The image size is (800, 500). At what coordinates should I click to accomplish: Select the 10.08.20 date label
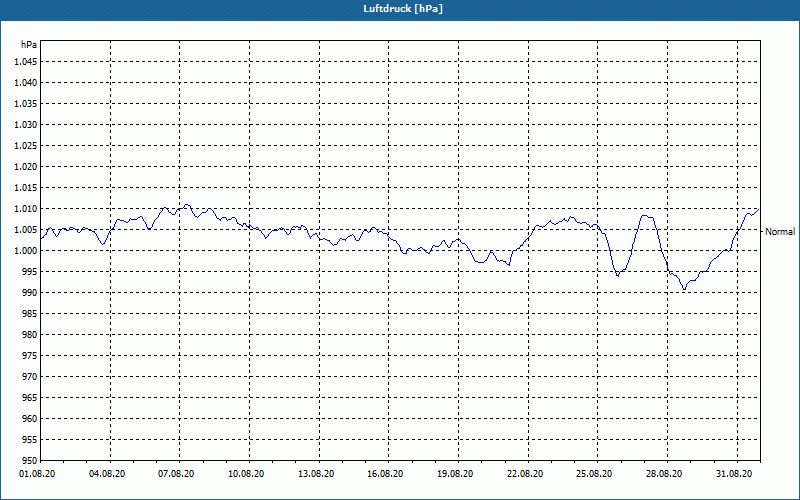click(246, 474)
